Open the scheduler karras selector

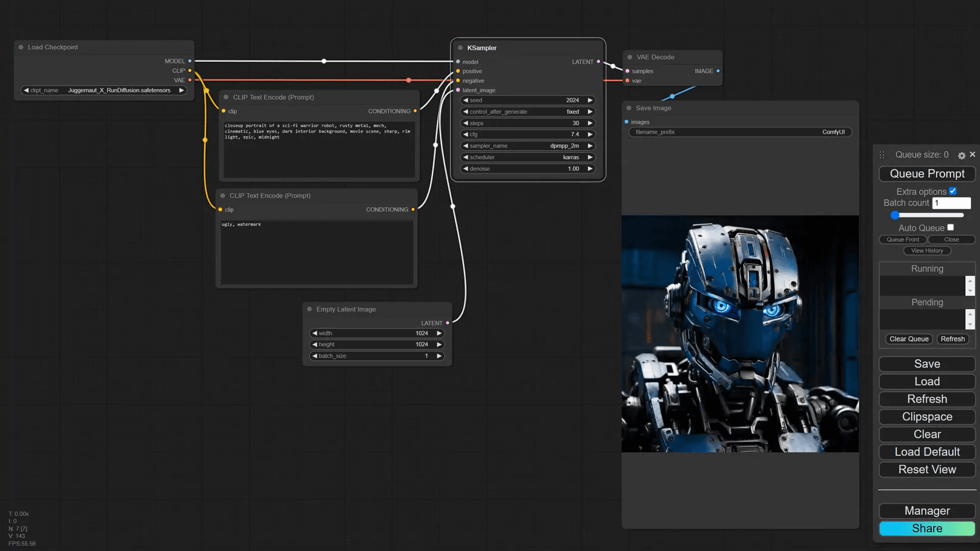pos(528,157)
